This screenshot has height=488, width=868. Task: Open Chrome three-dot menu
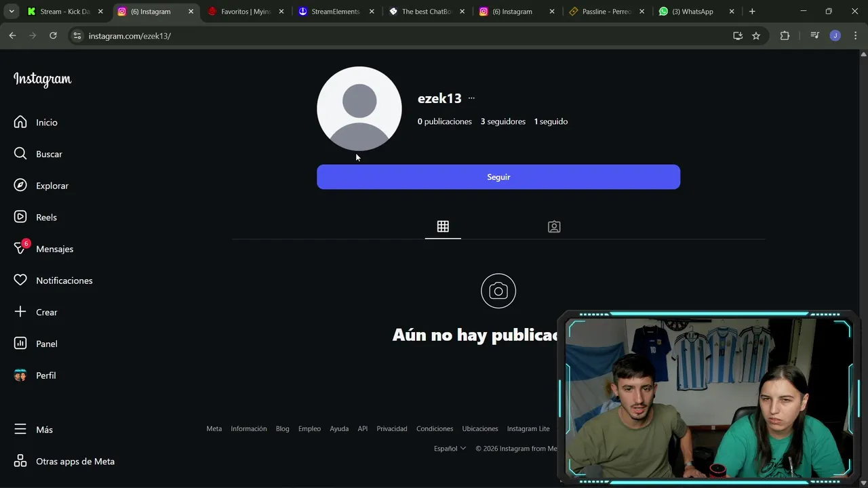click(x=854, y=36)
